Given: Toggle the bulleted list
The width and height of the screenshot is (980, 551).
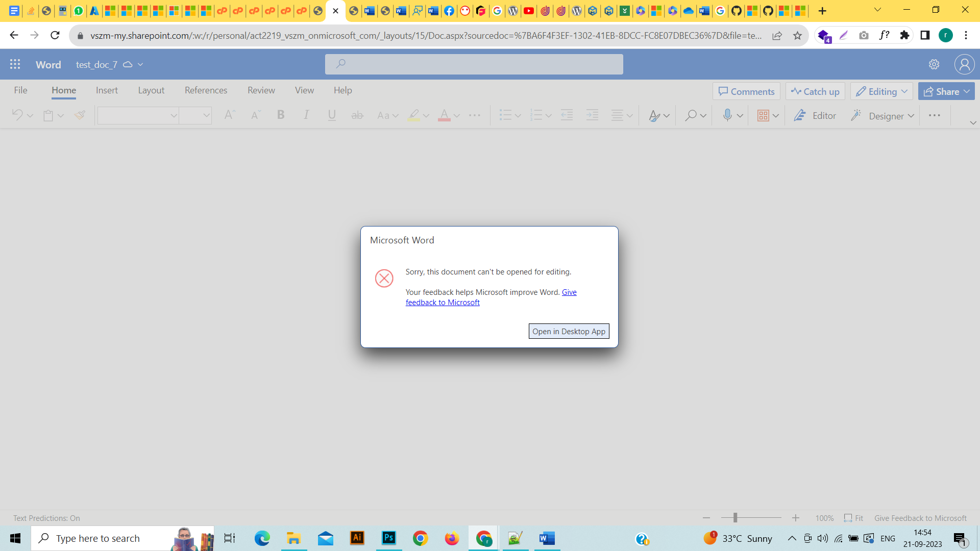Looking at the screenshot, I should point(506,115).
